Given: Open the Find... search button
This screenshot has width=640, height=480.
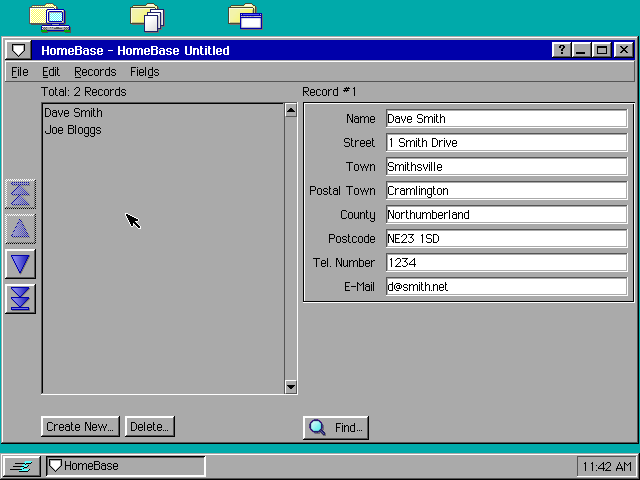Looking at the screenshot, I should point(336,428).
